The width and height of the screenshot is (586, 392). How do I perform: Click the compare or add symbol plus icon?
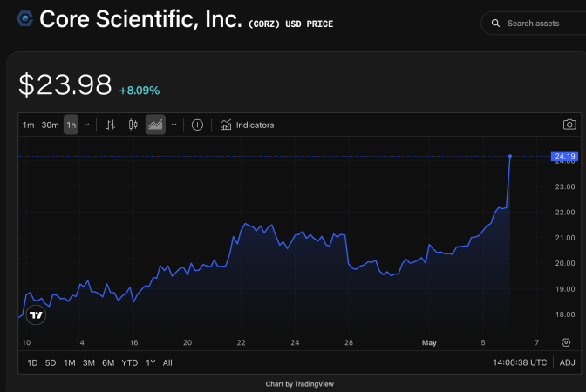point(197,125)
